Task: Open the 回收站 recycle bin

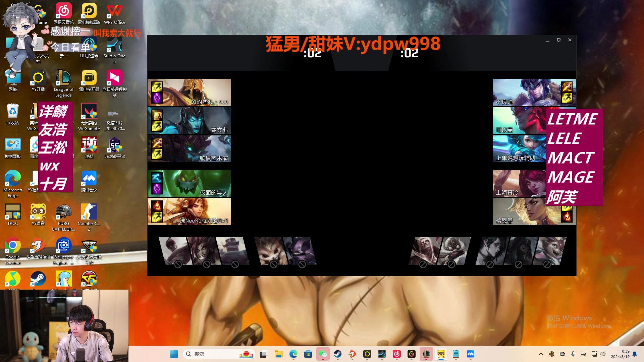Action: [13, 114]
